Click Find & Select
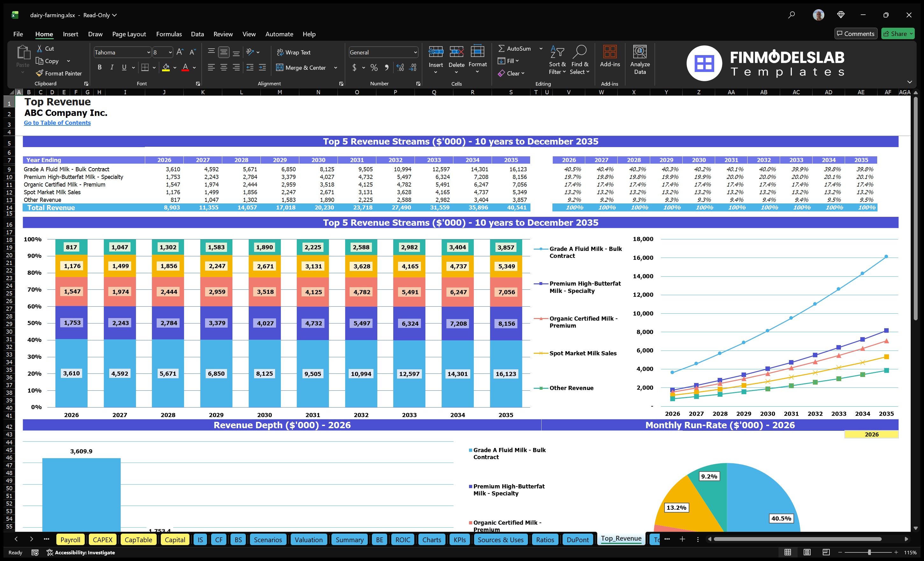 [x=580, y=60]
